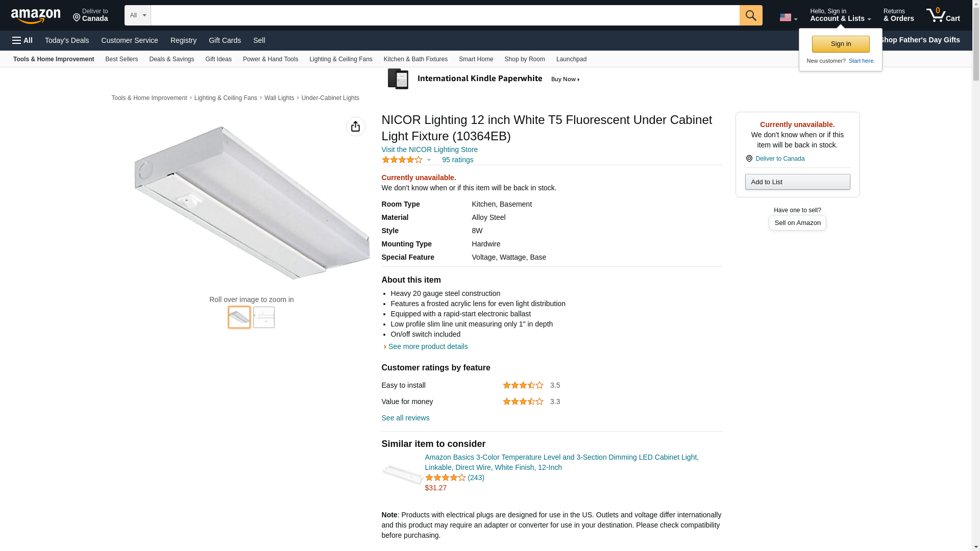Select the second product diagram thumbnail

pos(264,317)
